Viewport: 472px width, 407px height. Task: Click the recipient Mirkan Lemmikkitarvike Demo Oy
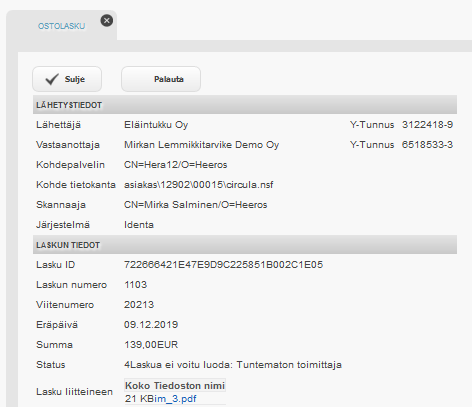(x=201, y=145)
